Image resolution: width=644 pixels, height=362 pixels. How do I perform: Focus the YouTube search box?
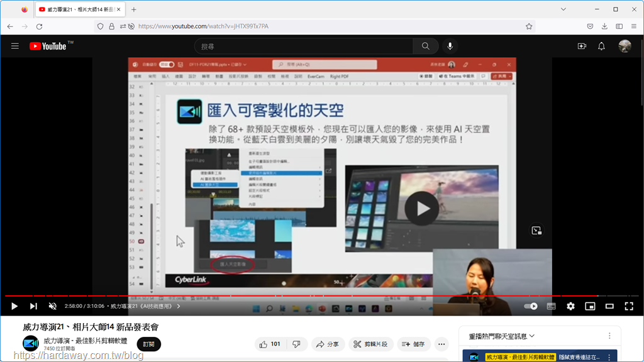(x=304, y=47)
